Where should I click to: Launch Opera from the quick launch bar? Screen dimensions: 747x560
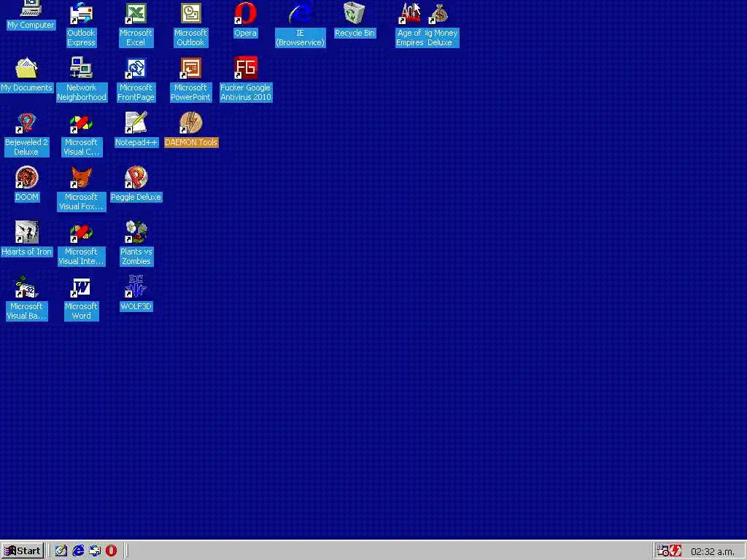(111, 551)
